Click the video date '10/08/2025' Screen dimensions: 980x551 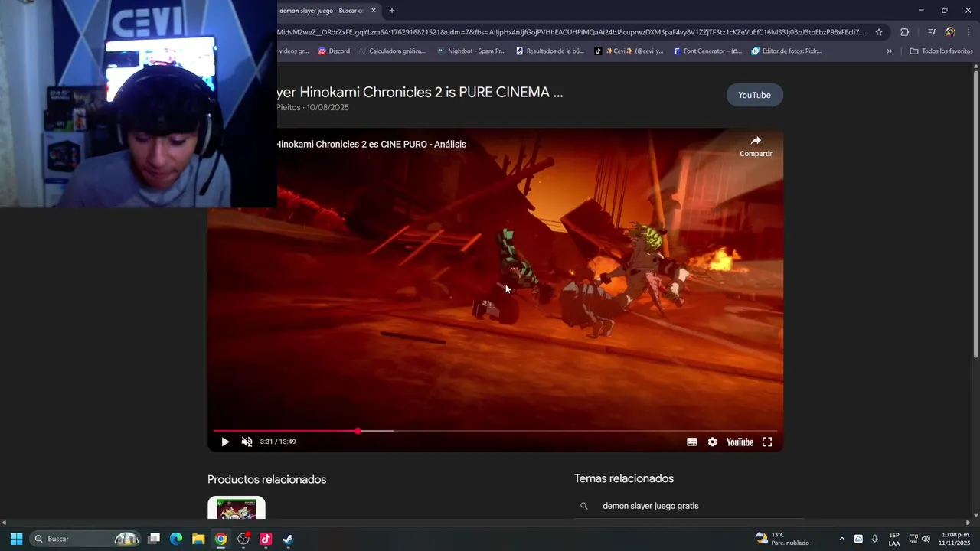pos(328,108)
